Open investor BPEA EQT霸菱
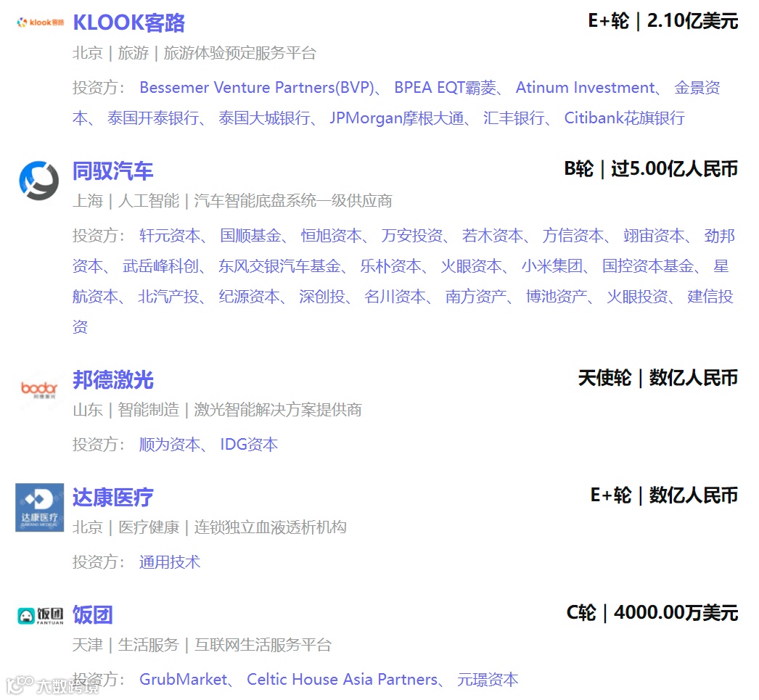Screen dimensions: 759x700 click(x=445, y=88)
